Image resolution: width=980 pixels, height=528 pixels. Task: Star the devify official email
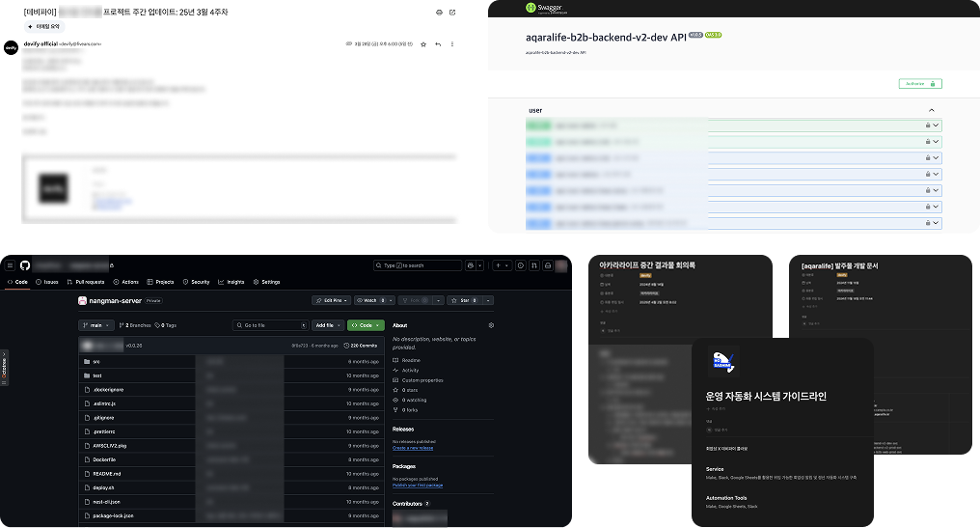coord(423,44)
